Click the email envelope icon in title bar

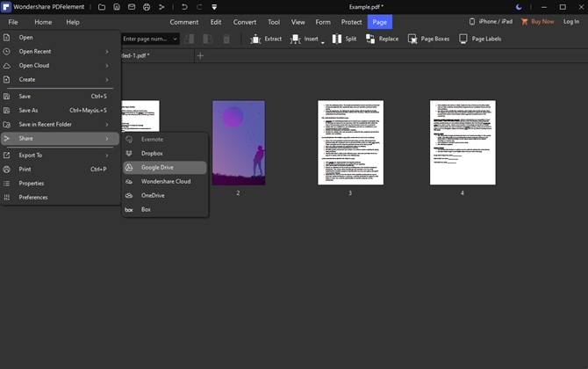click(132, 7)
